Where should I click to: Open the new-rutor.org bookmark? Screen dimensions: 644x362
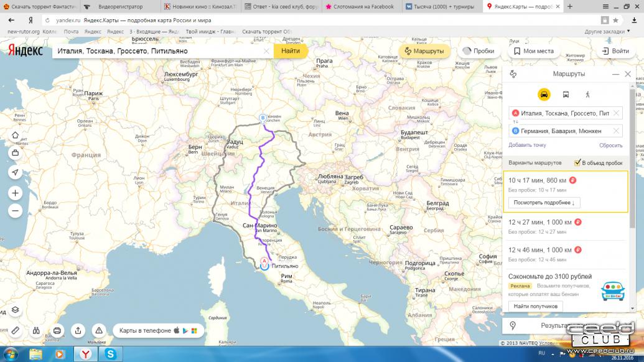24,32
